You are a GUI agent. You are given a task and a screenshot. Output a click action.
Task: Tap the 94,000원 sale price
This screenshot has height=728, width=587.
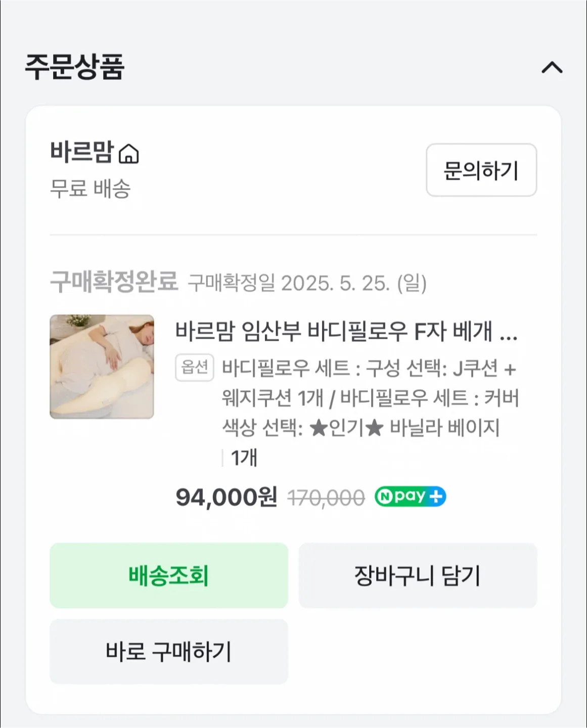[x=226, y=497]
